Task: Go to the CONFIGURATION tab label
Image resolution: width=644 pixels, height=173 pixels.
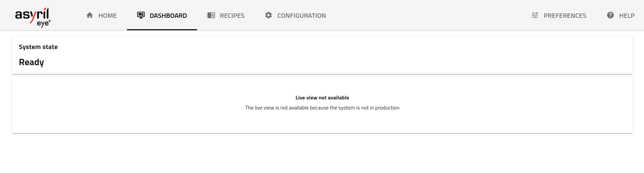Action: [x=302, y=15]
